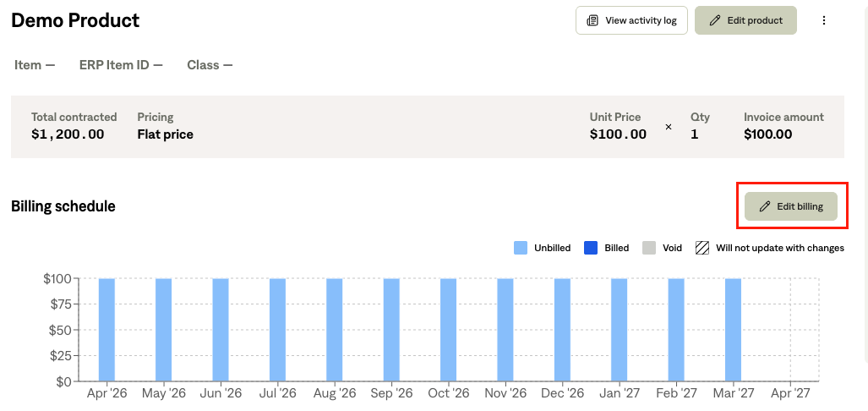The image size is (868, 411).
Task: Select the Mar '27 billing bar
Action: 733,330
